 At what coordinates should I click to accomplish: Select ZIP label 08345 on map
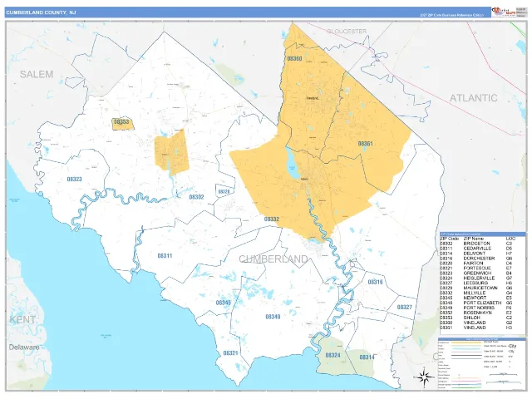[x=224, y=303]
